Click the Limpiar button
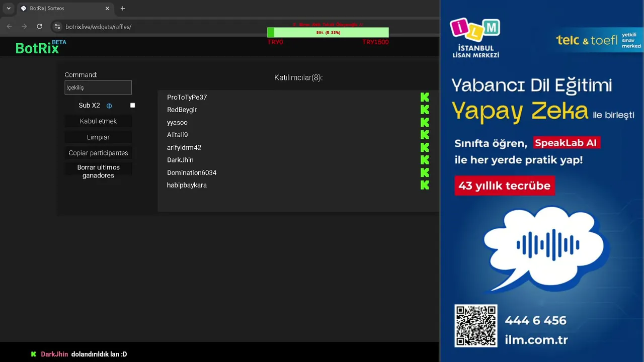Screen dimensions: 644x362 pos(98,137)
